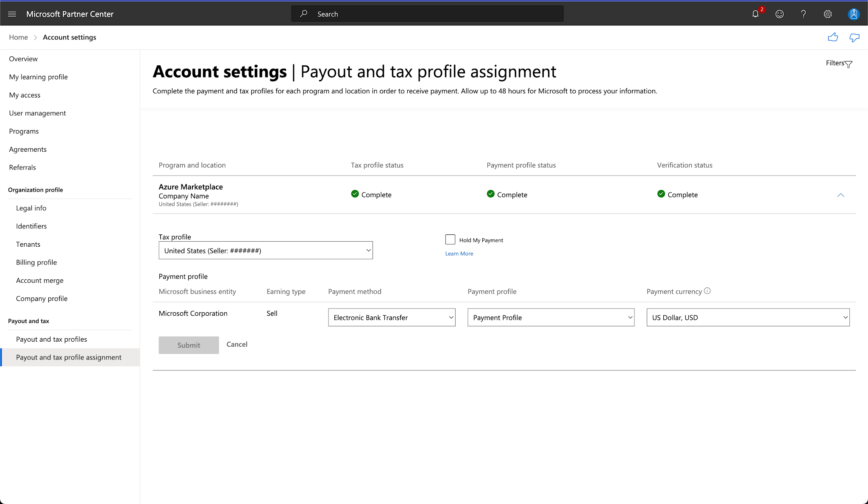
Task: Open Account merge page
Action: click(x=40, y=281)
